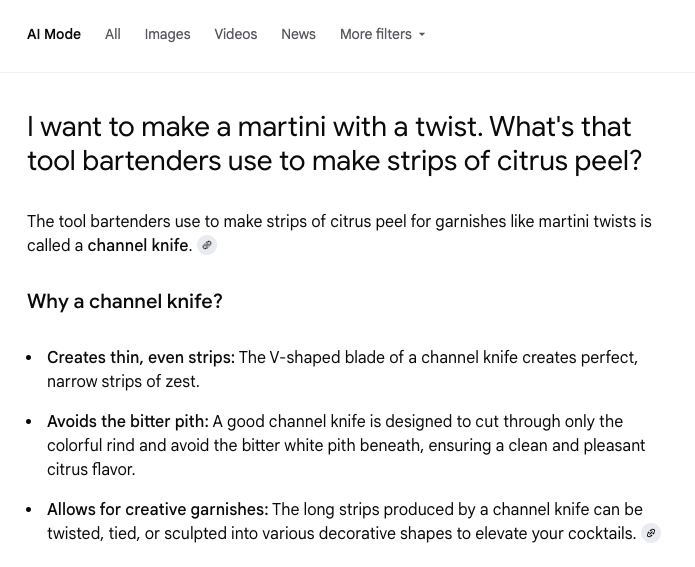This screenshot has height=567, width=695.
Task: Click the caret arrow beside More filters
Action: (x=422, y=35)
